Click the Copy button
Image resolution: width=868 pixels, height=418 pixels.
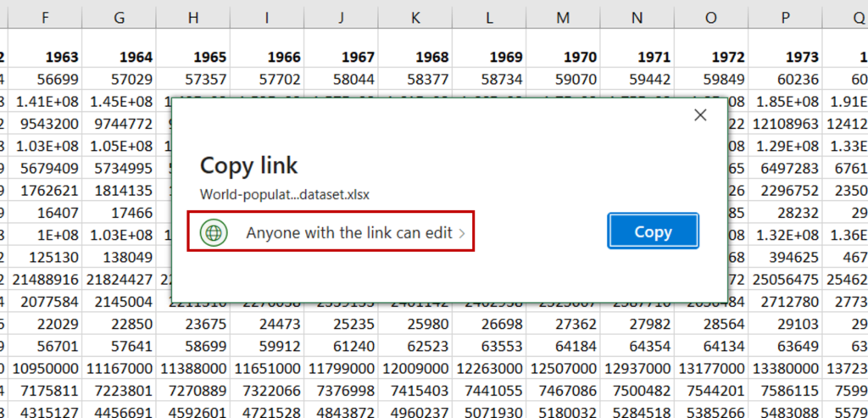click(653, 231)
